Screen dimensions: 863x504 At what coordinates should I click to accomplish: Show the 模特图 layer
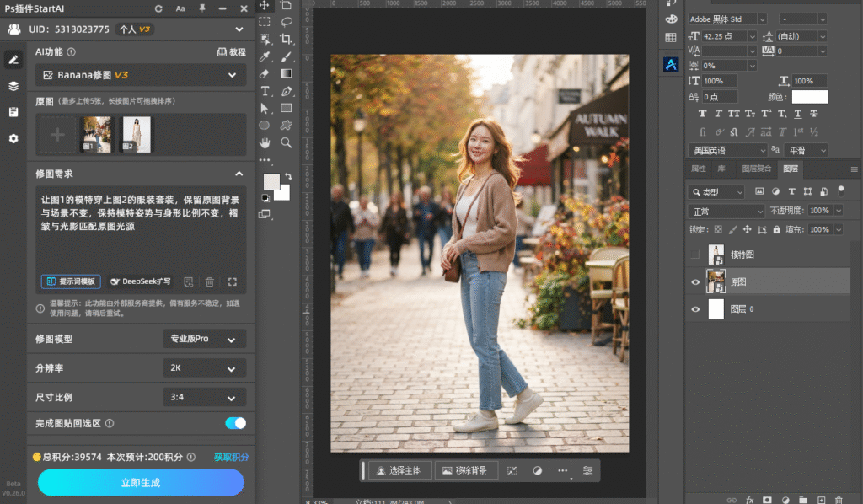(695, 255)
